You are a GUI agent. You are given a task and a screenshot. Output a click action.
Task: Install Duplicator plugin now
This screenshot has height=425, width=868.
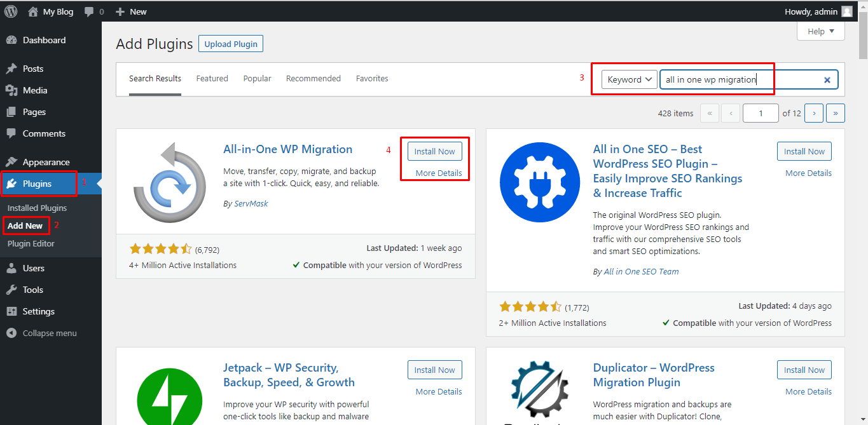coord(804,370)
